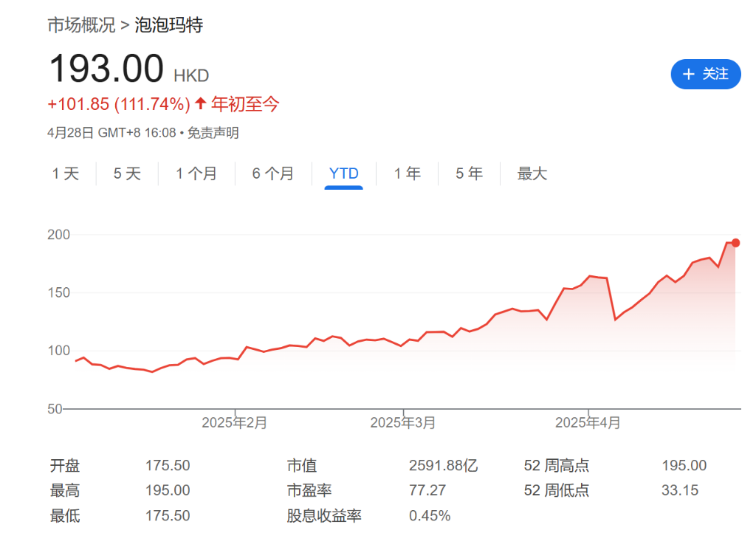The image size is (756, 533).
Task: Click the 193.00 current price text
Action: pyautogui.click(x=106, y=69)
